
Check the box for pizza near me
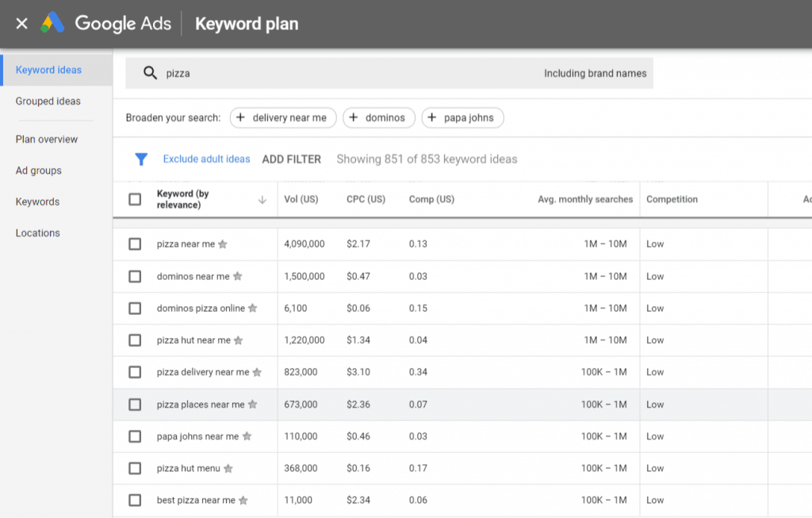click(135, 244)
